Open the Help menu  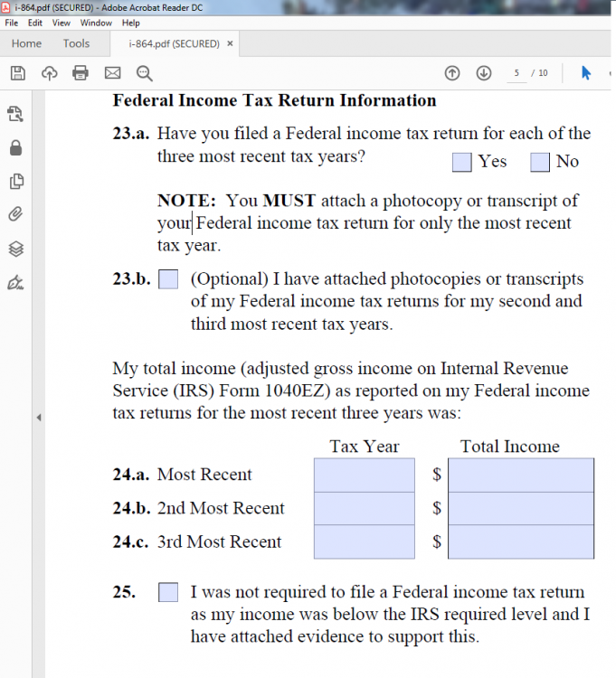[130, 23]
